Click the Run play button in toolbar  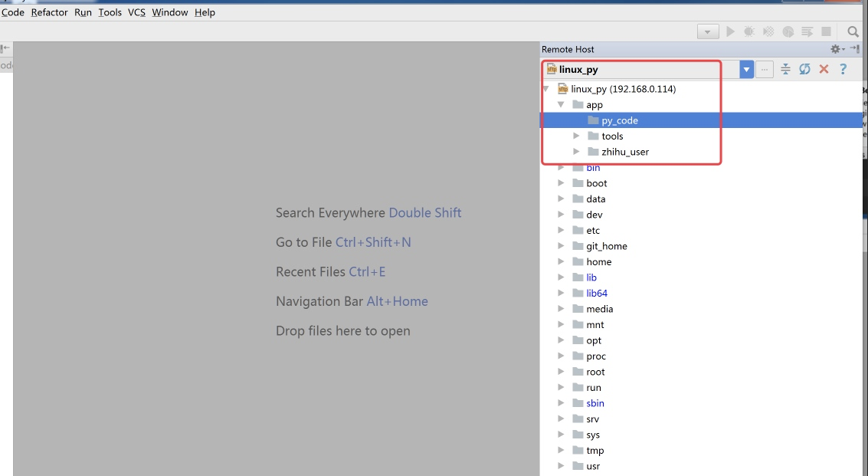pos(730,31)
